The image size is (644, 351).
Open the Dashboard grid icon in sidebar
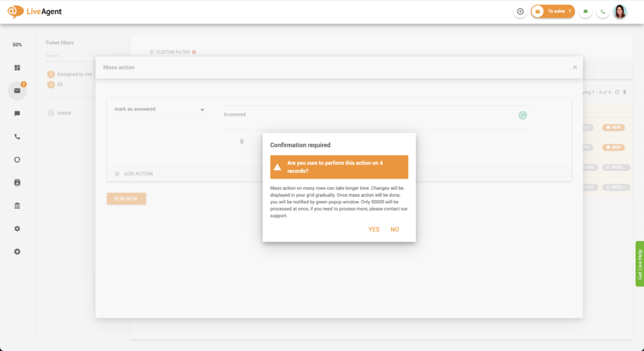click(x=17, y=67)
